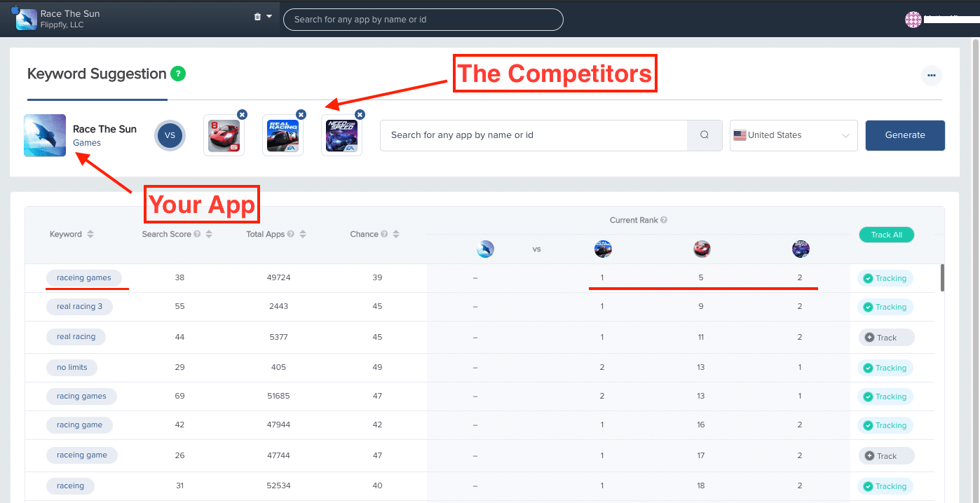This screenshot has width=980, height=503.
Task: Select the "racing games" keyword chip
Action: [81, 397]
